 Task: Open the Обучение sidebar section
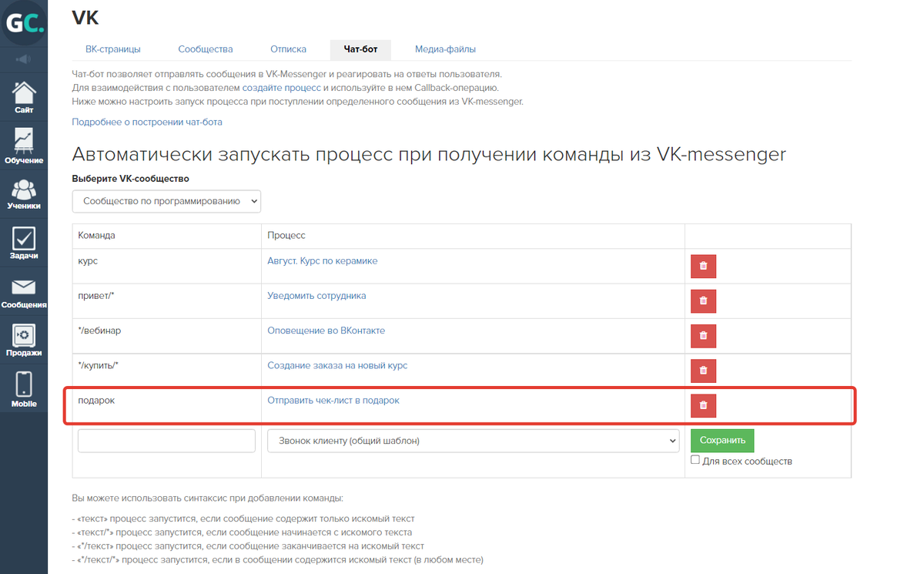coord(24,146)
